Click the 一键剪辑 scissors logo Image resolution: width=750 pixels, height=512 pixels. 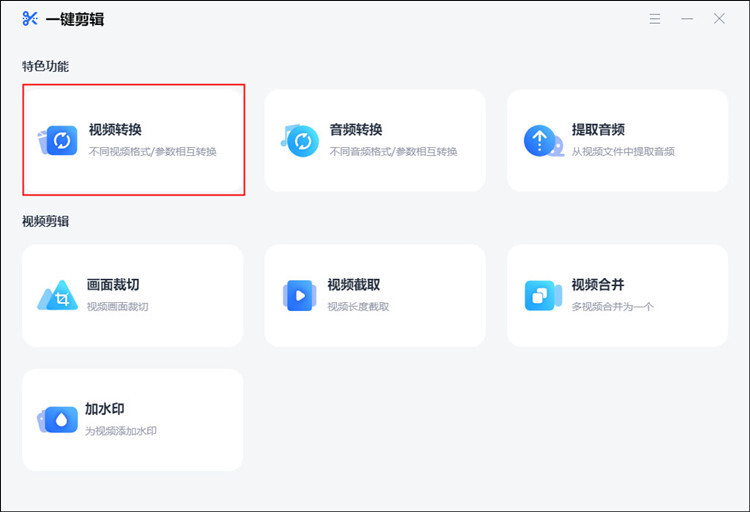coord(30,19)
